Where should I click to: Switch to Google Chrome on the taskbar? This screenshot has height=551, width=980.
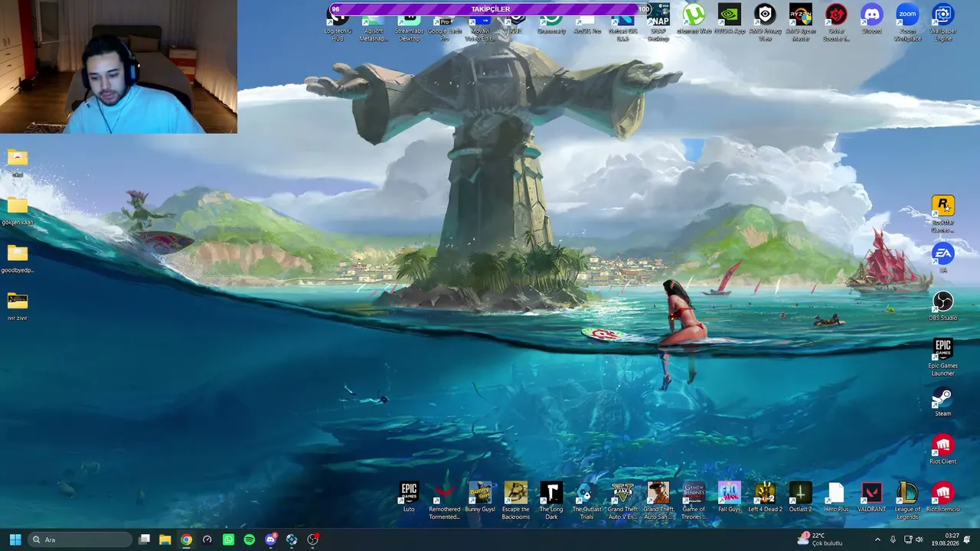[x=186, y=540]
